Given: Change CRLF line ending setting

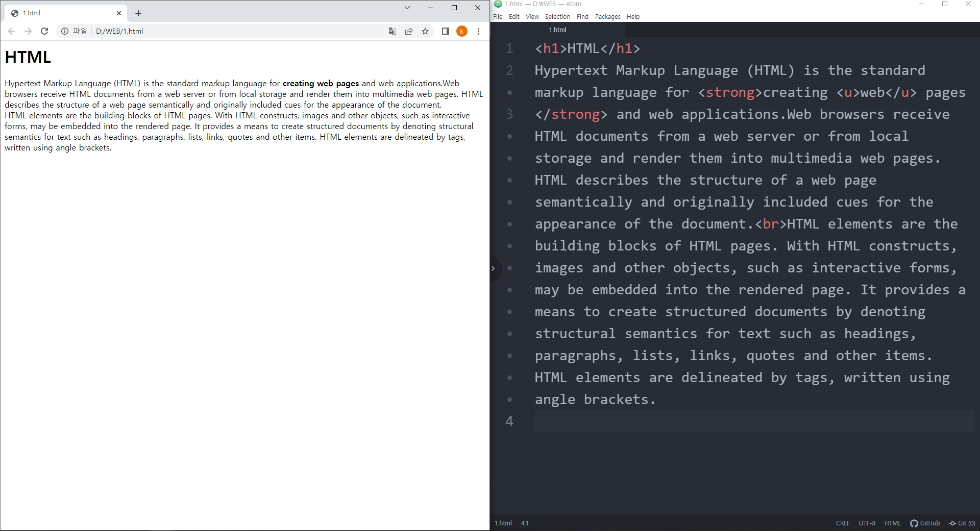Looking at the screenshot, I should [843, 523].
